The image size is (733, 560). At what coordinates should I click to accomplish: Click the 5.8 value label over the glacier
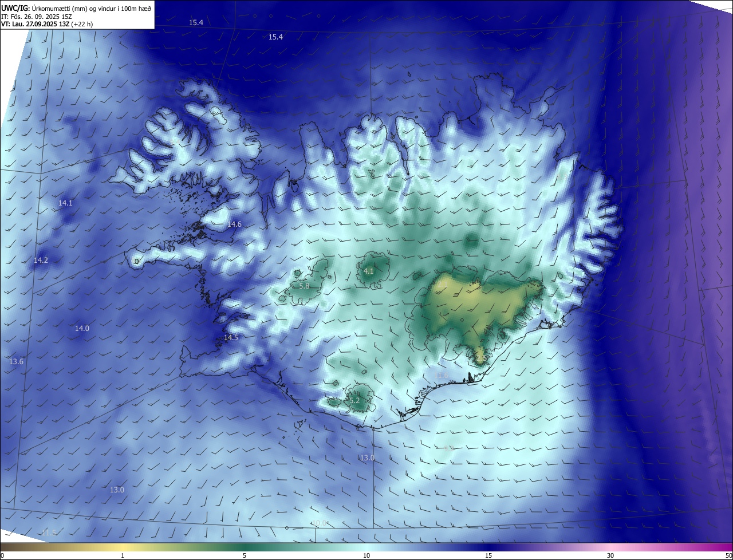(x=304, y=285)
